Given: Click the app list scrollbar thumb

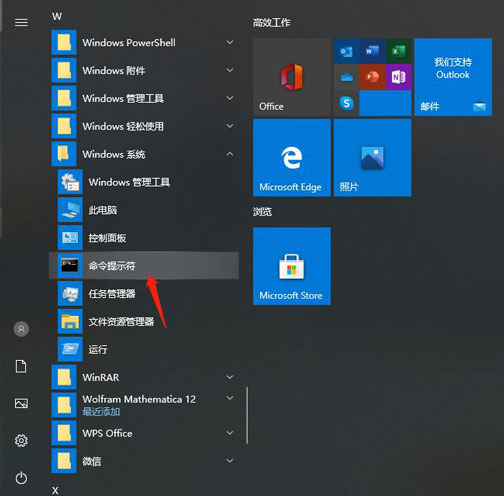Looking at the screenshot, I should 247,415.
